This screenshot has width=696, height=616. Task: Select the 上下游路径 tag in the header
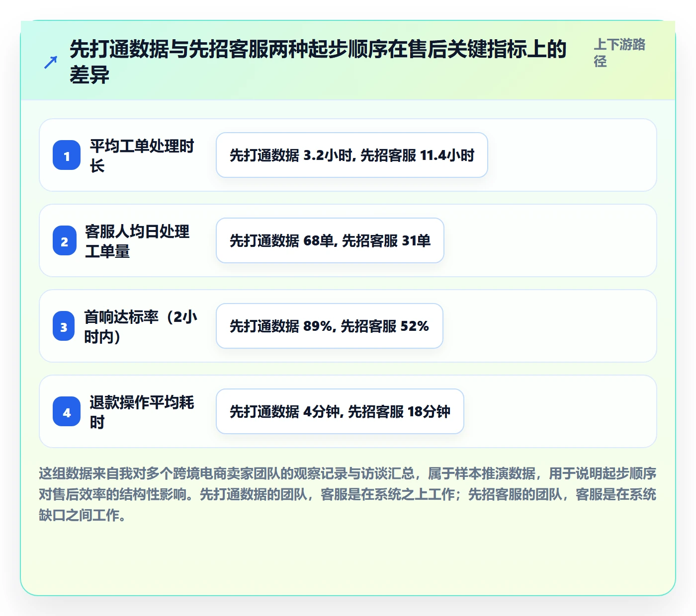(x=619, y=53)
